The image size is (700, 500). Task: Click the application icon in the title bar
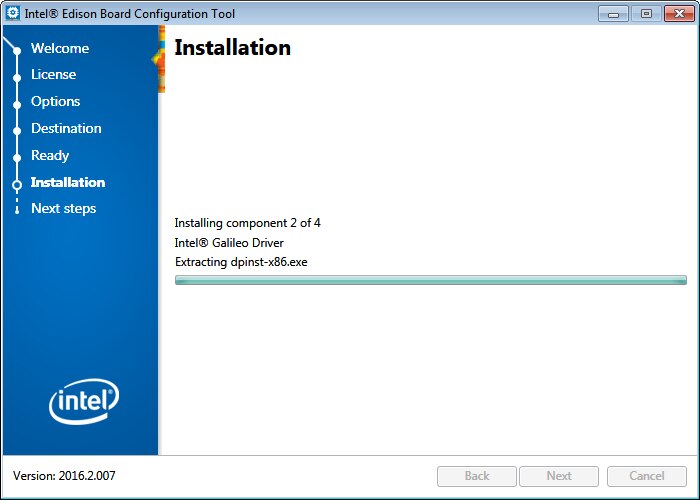(x=13, y=13)
